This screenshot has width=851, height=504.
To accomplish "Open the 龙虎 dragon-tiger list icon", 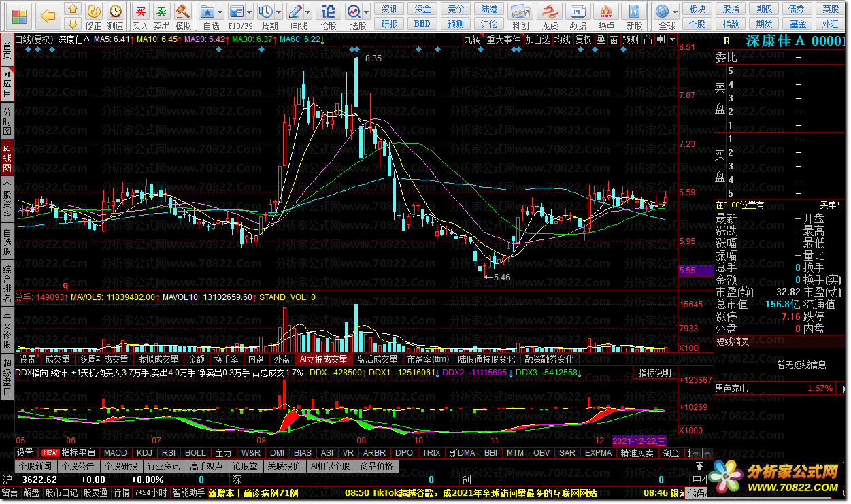I will [550, 11].
